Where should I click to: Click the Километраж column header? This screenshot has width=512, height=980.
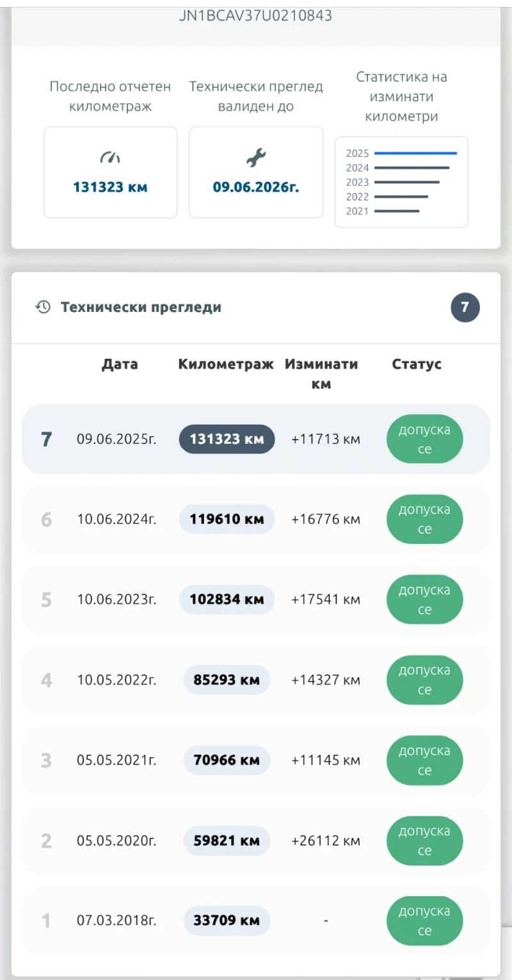226,364
